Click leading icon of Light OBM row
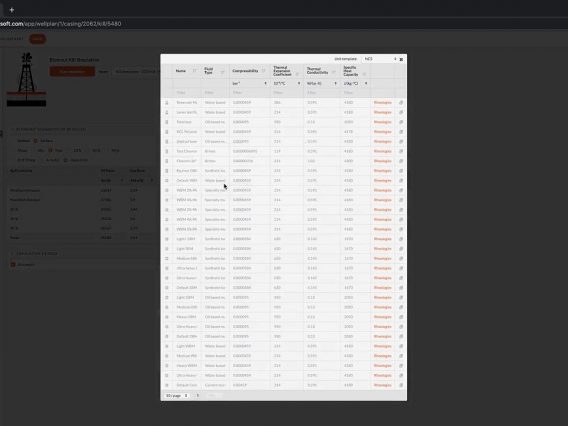This screenshot has width=568, height=426. pos(167,297)
